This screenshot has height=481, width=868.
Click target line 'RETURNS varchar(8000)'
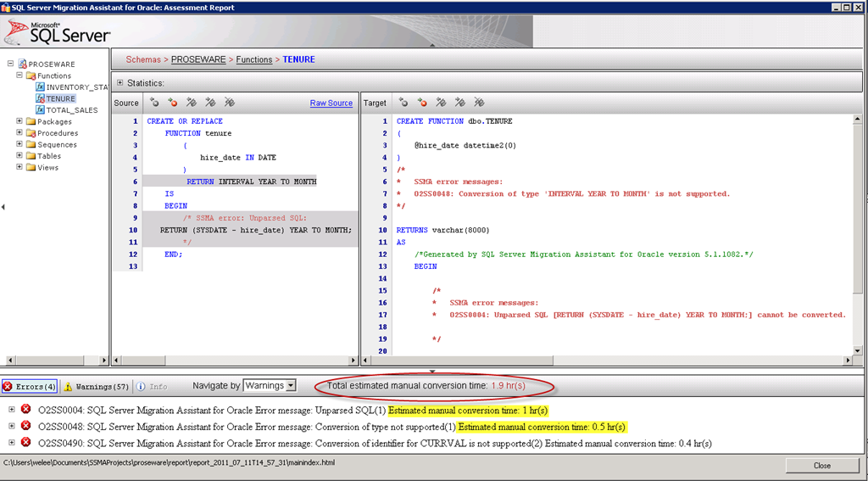click(x=442, y=229)
